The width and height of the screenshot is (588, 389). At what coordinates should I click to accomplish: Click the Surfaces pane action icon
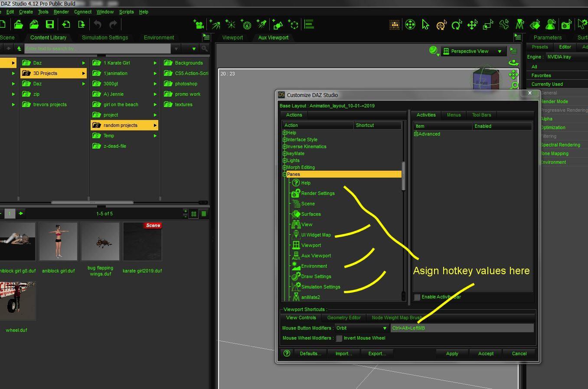coord(296,214)
